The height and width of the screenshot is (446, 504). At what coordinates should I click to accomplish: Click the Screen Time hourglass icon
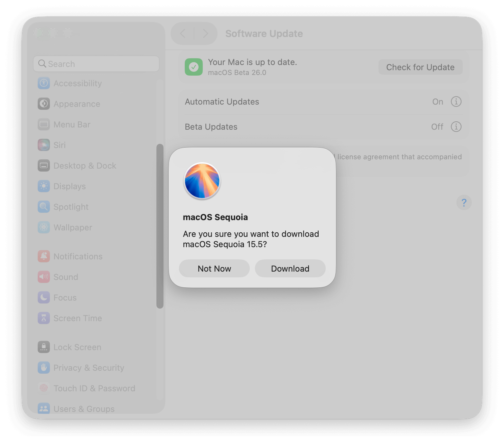tap(44, 318)
